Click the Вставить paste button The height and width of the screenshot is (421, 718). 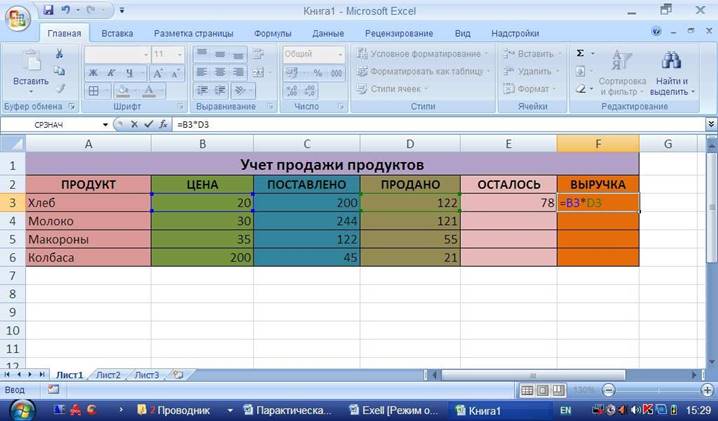point(30,72)
